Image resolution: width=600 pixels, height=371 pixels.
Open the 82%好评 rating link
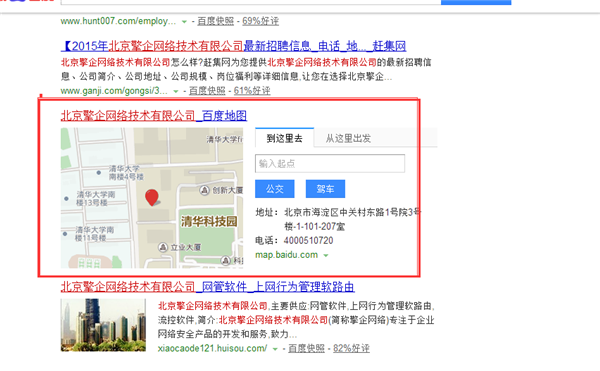[351, 348]
